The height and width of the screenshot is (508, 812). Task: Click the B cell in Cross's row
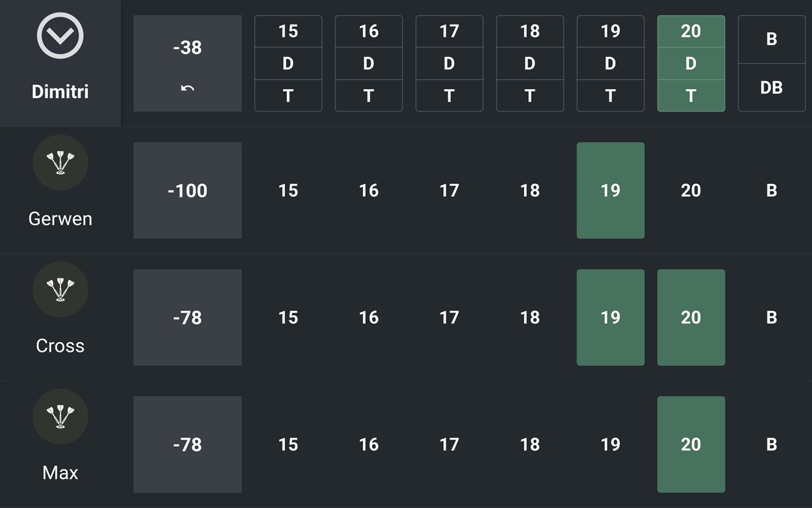771,318
